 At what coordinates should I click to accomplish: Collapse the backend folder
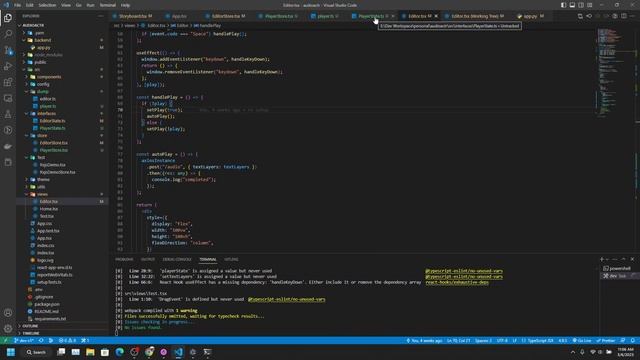(x=62, y=40)
